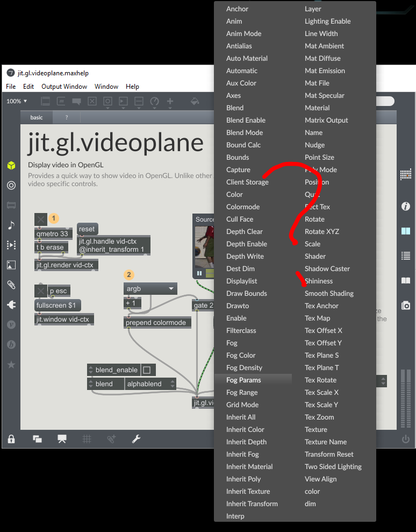Open the alphablend blend mode menu
Image resolution: width=416 pixels, height=532 pixels.
(x=150, y=384)
